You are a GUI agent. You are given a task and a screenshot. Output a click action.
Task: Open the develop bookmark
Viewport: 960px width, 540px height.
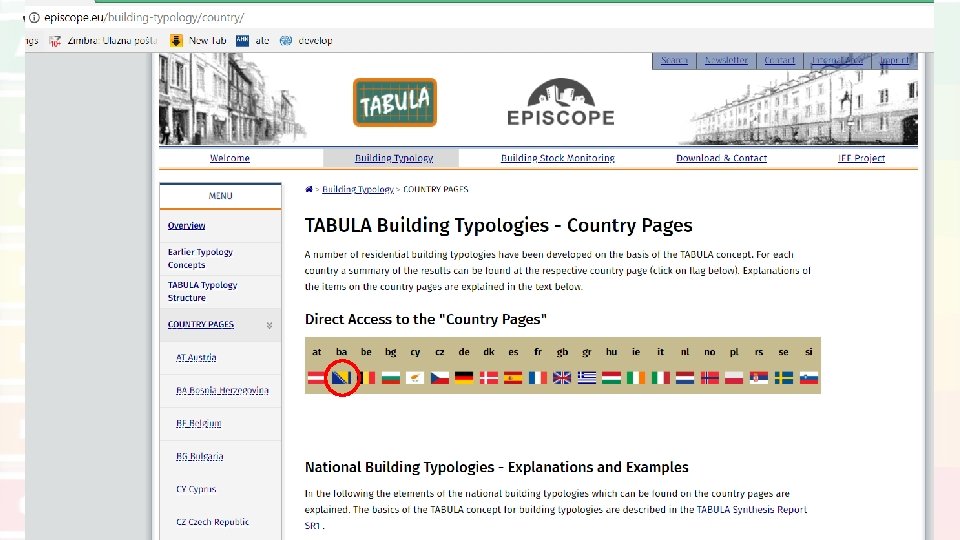[x=306, y=40]
